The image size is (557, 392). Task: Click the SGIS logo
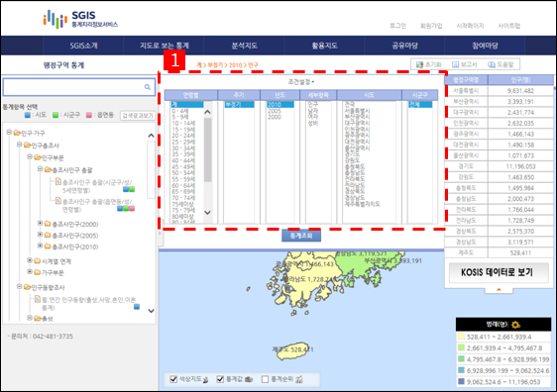80,19
